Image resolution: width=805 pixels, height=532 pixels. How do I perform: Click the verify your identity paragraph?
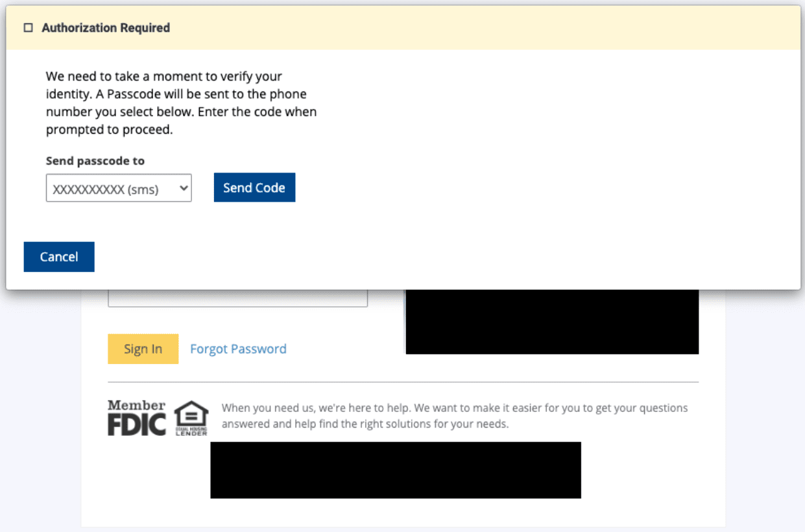click(x=181, y=103)
